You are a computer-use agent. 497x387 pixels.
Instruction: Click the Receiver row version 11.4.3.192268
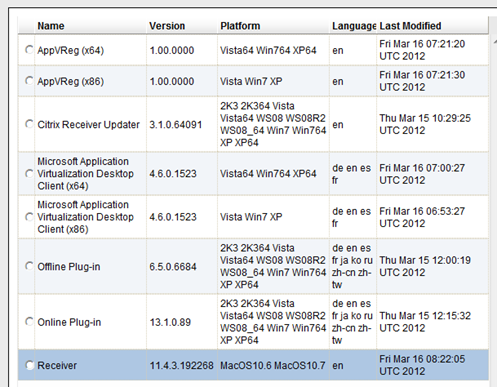tap(181, 366)
